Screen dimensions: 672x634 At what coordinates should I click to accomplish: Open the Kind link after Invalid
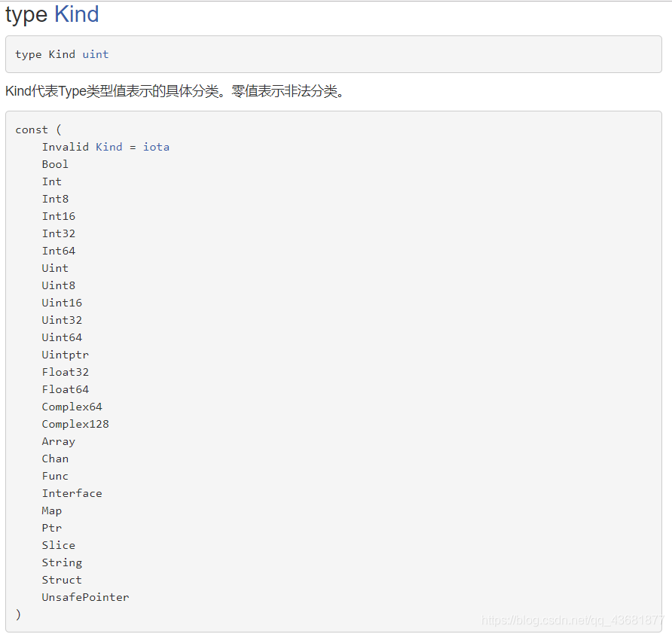108,147
